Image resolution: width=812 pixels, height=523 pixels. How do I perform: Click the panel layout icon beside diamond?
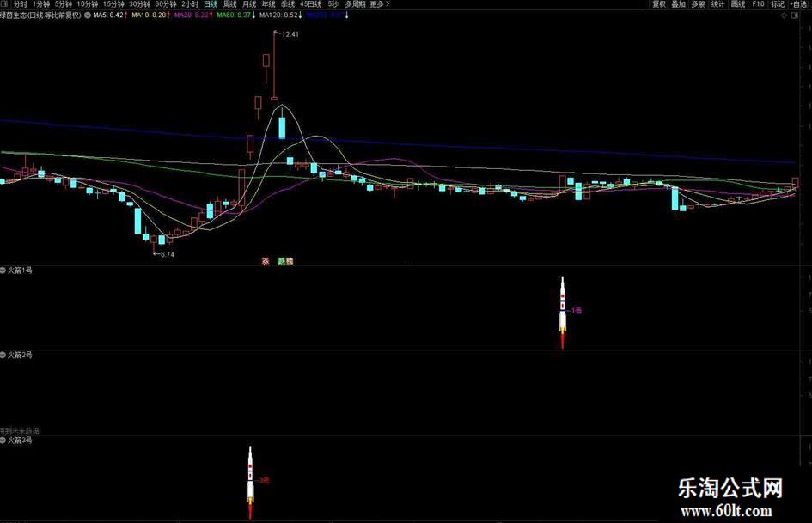coord(795,15)
